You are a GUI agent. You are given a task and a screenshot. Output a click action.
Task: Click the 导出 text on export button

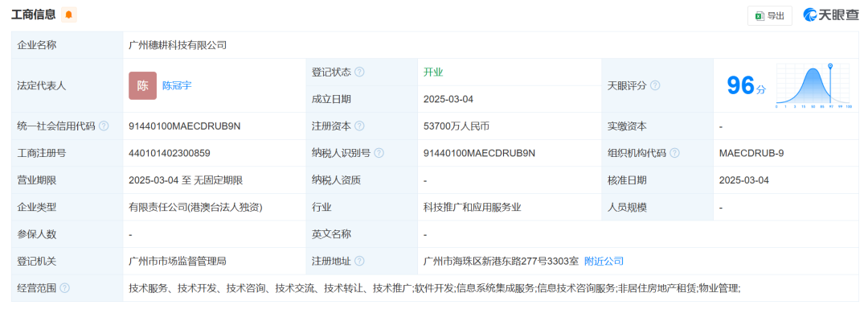[x=776, y=15]
